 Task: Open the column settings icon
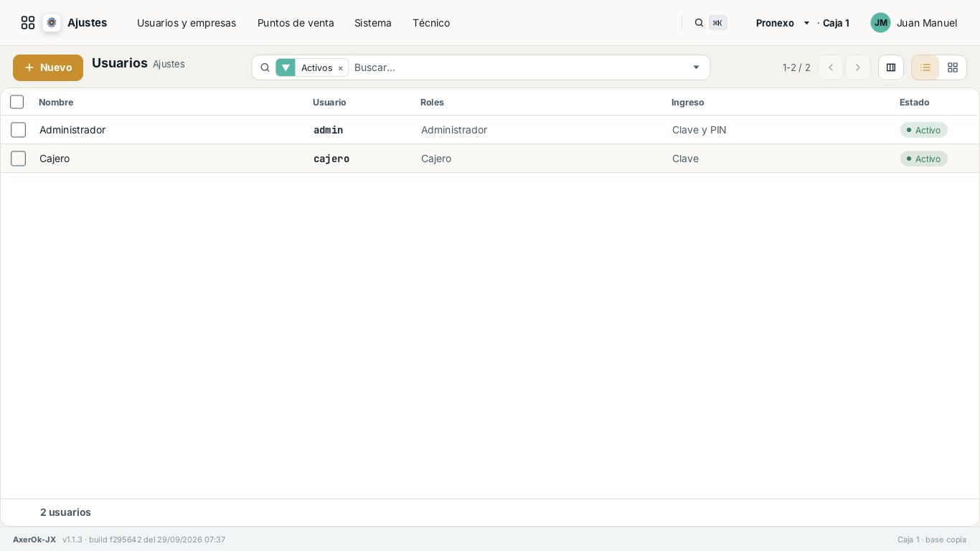[891, 67]
